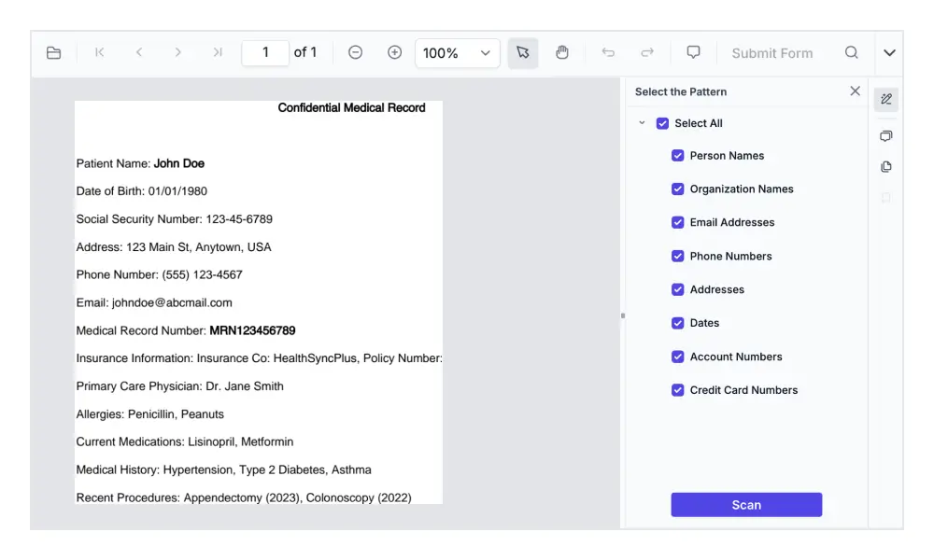The height and width of the screenshot is (560, 934).
Task: Expand the toolbar overflow chevron
Action: tap(889, 53)
